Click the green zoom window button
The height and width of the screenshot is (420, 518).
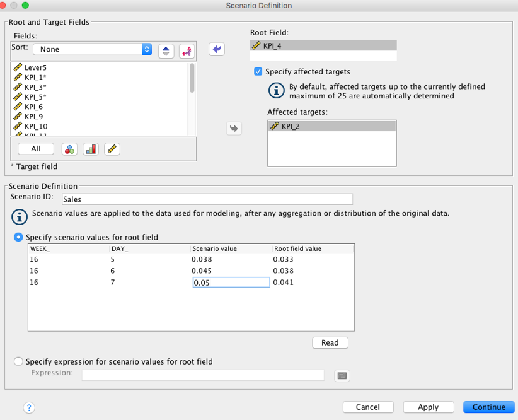(25, 5)
